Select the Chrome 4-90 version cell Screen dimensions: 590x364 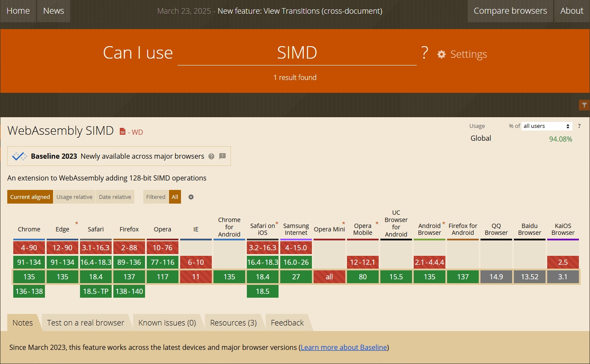point(29,248)
